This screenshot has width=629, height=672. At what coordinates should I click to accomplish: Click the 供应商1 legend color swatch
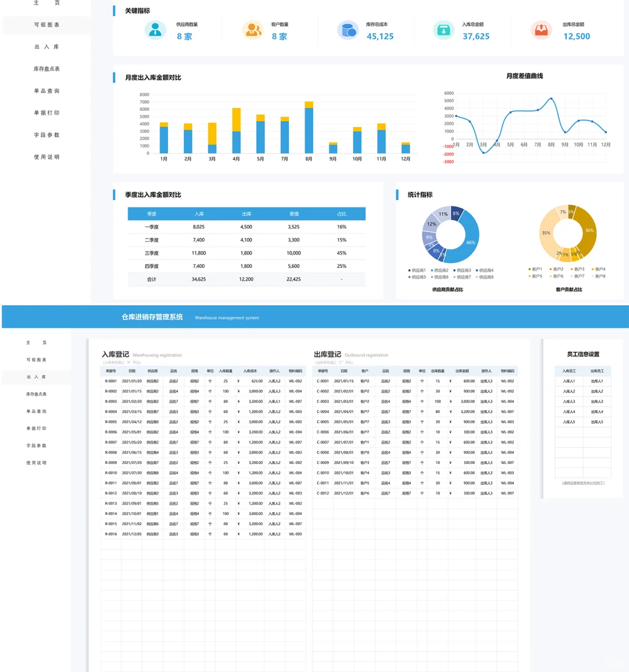(x=409, y=270)
